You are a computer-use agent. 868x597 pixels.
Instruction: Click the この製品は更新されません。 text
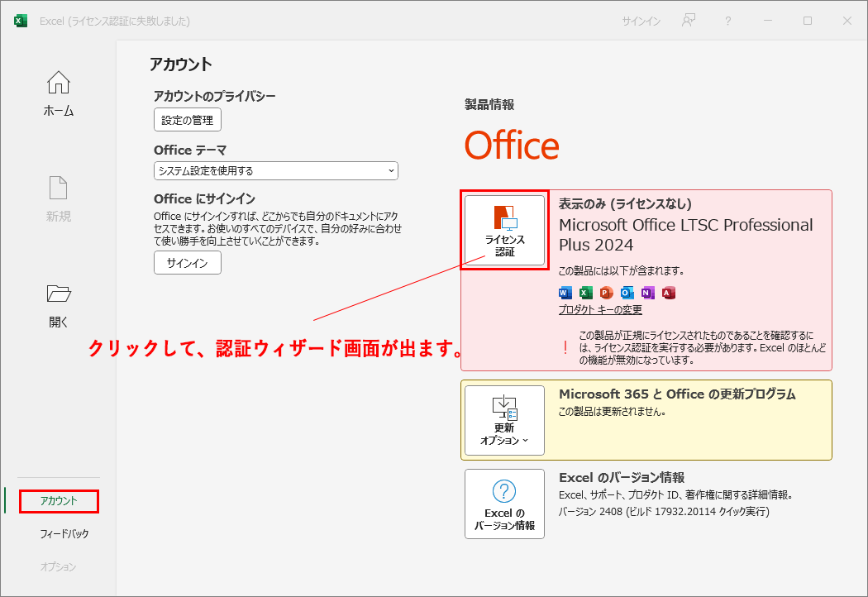tap(612, 412)
